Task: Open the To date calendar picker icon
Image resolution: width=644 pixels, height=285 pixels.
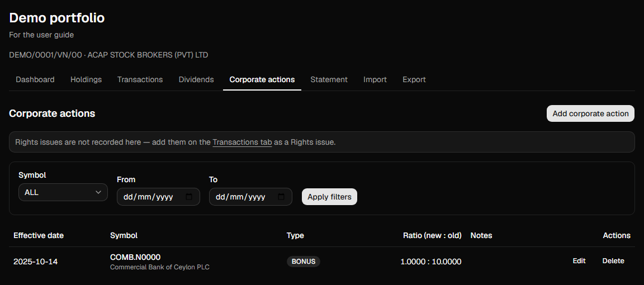Action: 281,197
